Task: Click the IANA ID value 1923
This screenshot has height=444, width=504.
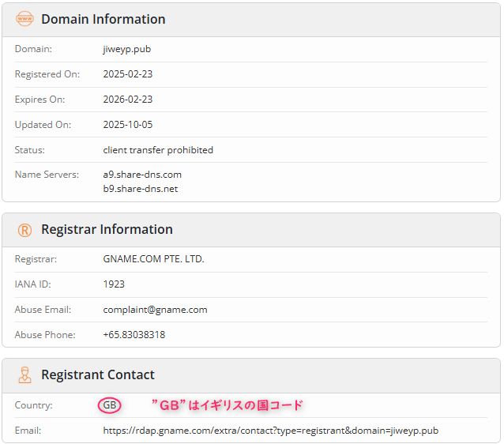Action: click(x=114, y=284)
